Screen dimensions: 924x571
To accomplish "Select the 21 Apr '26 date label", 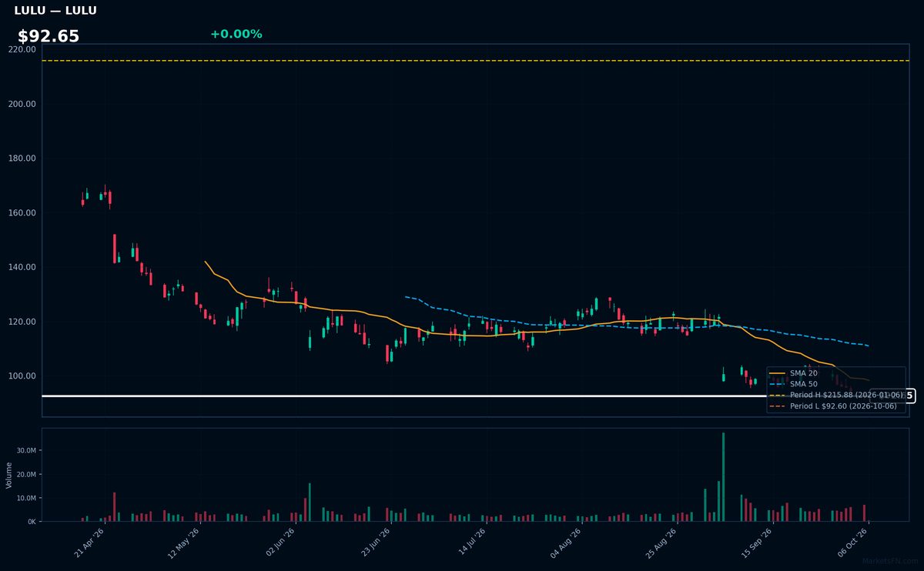I will (x=89, y=543).
